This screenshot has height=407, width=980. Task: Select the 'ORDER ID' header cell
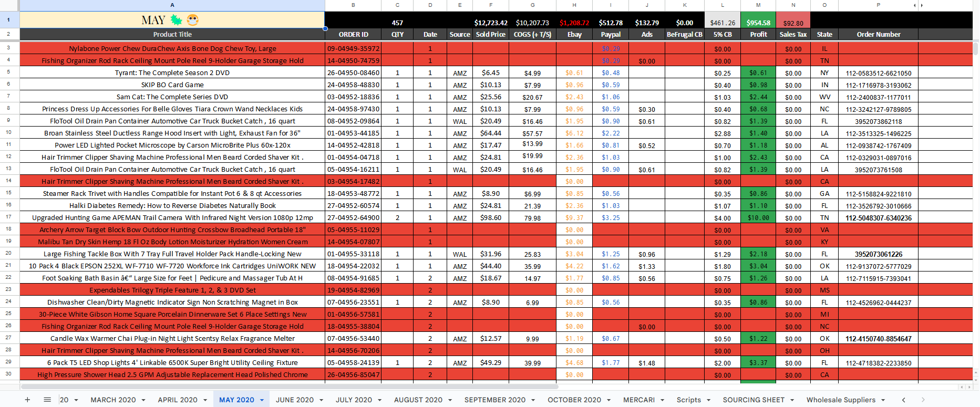pos(353,34)
